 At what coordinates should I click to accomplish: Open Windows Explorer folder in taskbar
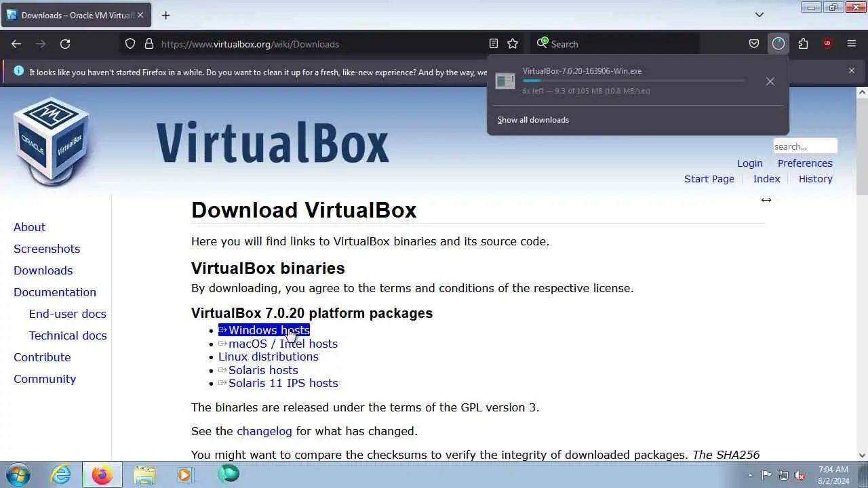[x=144, y=474]
